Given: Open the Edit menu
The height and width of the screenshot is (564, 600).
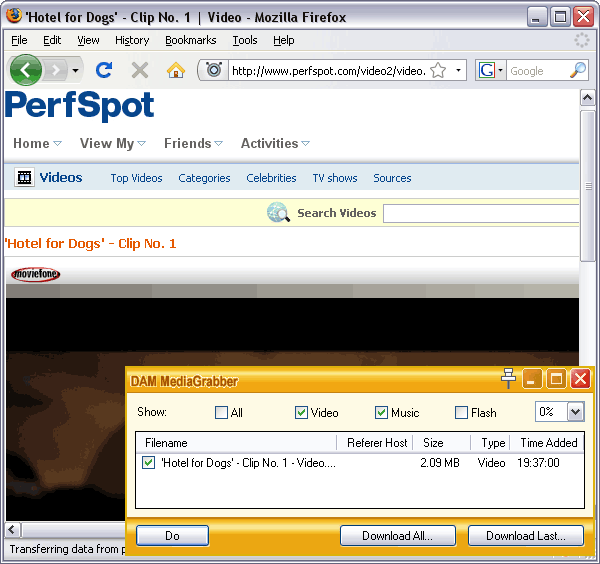Looking at the screenshot, I should pos(52,40).
